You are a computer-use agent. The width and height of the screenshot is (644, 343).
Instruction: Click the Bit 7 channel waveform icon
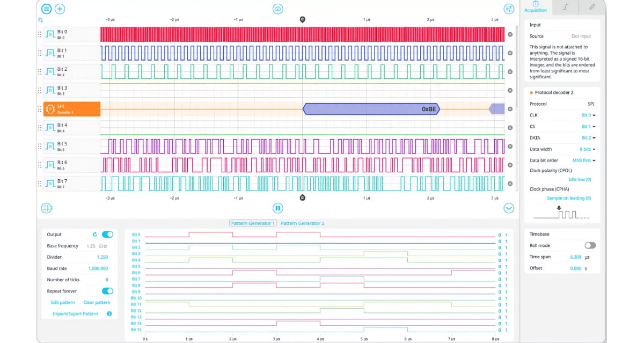click(50, 184)
